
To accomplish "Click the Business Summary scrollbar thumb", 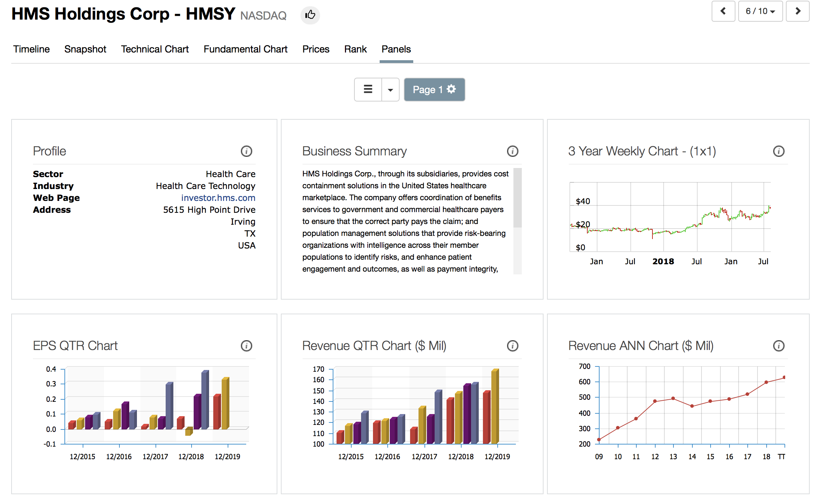I will (x=517, y=198).
